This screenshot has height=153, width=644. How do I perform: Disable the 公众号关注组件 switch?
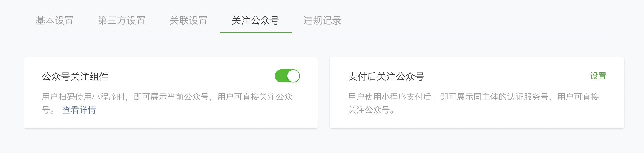pyautogui.click(x=287, y=76)
